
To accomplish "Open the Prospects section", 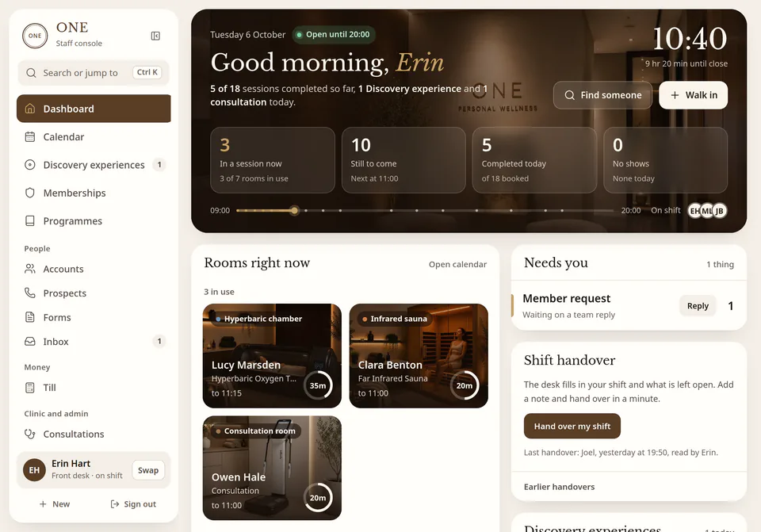I will (x=94, y=293).
